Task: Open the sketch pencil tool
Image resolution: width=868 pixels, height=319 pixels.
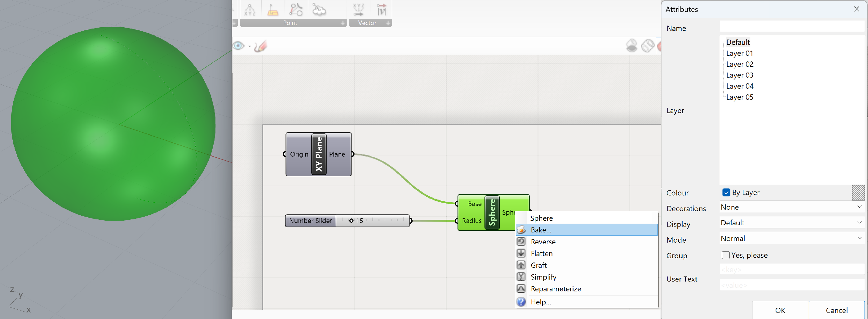Action: click(x=260, y=46)
